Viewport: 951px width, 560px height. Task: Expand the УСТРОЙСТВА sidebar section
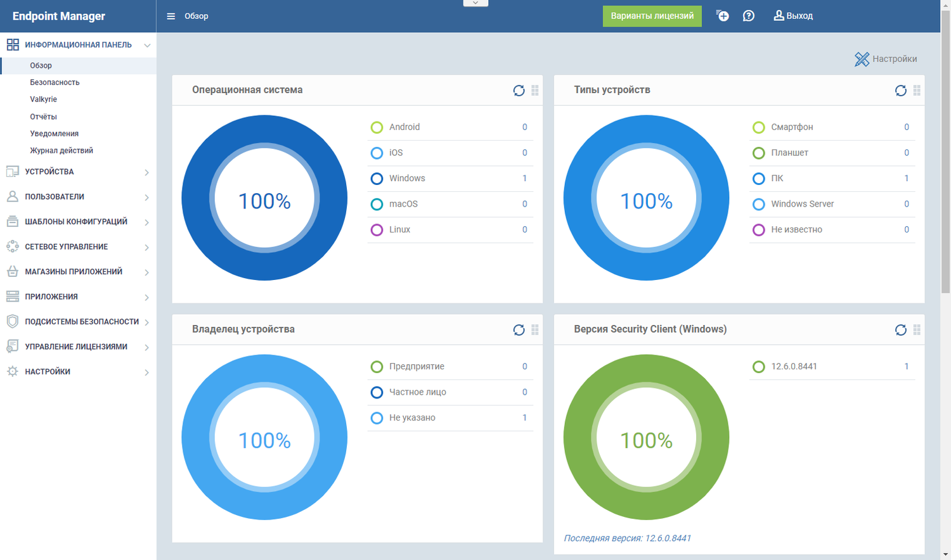78,172
